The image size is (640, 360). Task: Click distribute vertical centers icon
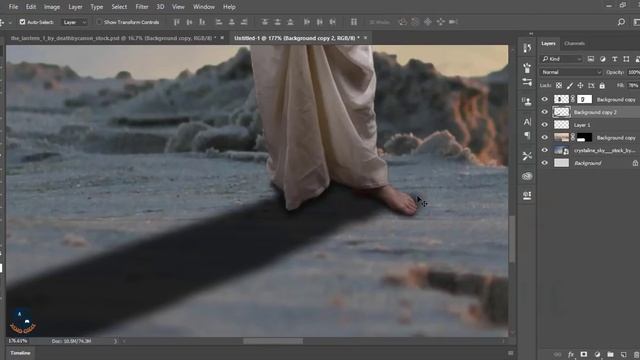278,22
